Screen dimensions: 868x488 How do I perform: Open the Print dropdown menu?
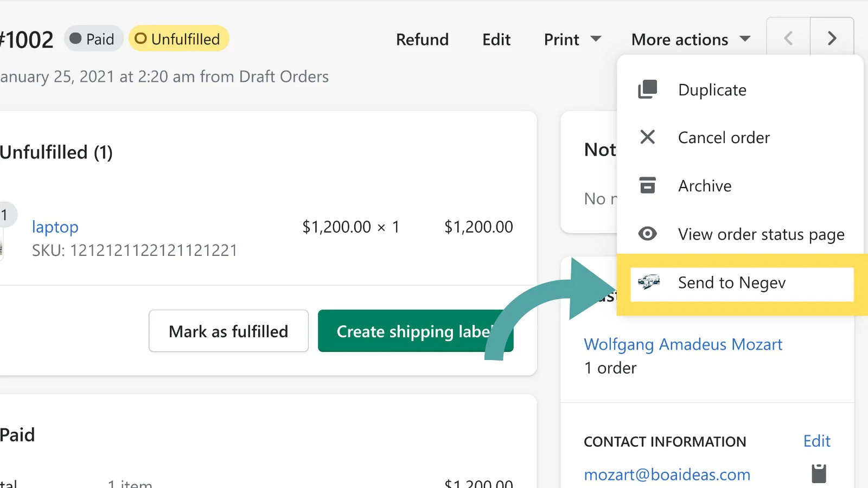572,40
